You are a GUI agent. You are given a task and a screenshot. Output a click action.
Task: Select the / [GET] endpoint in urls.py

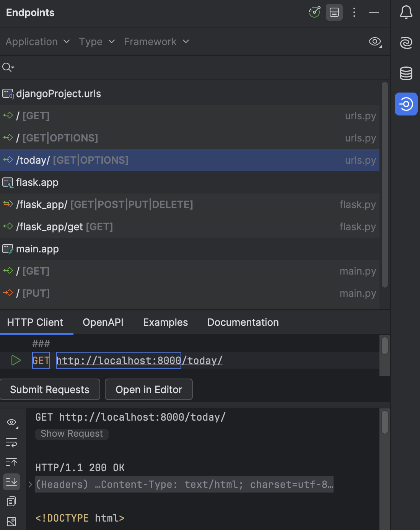[190, 116]
